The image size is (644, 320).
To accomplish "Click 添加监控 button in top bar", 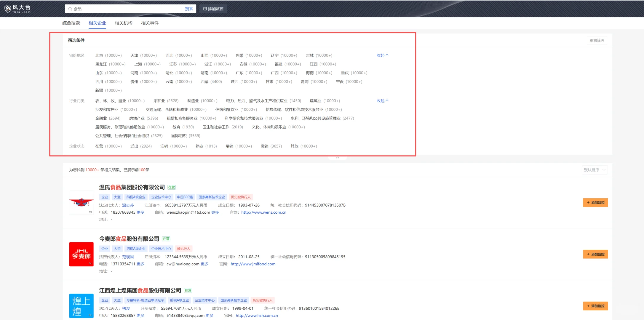I will pyautogui.click(x=213, y=9).
